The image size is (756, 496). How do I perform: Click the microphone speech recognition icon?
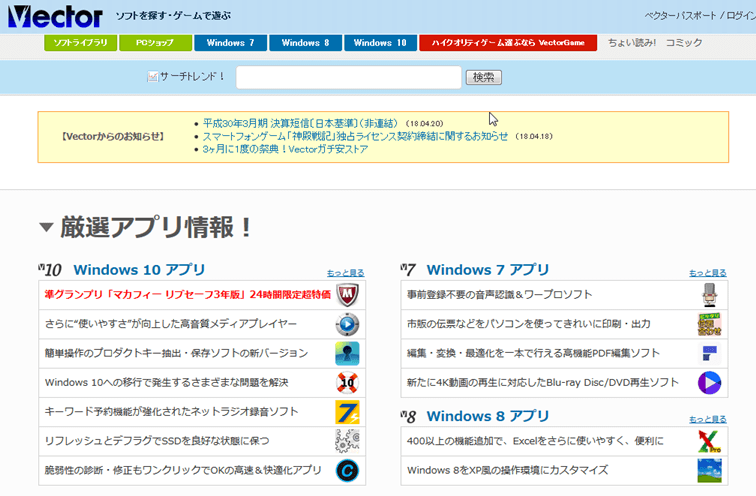pos(709,295)
